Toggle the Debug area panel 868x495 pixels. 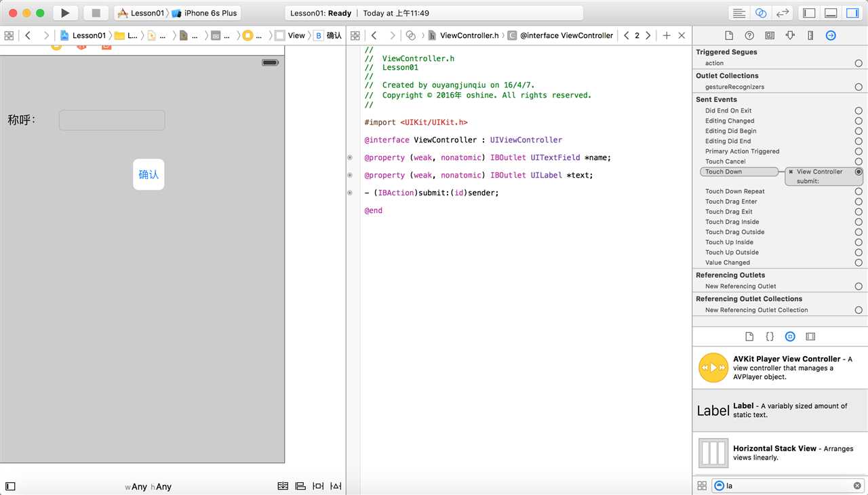coord(831,13)
